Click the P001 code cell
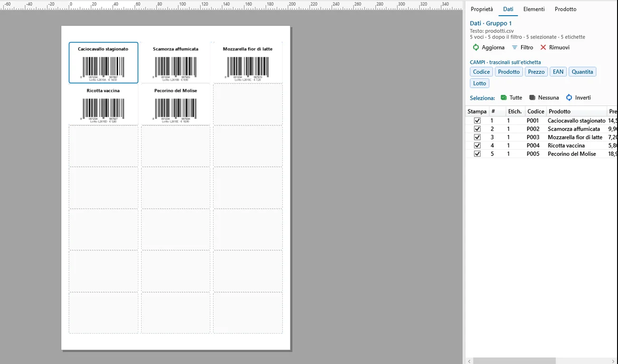 pos(533,121)
